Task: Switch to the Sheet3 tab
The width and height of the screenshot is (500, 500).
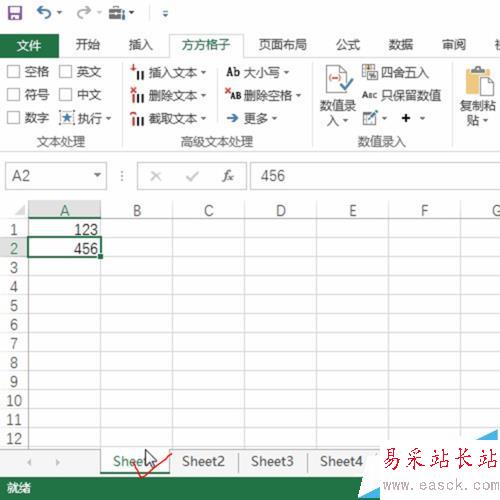Action: (272, 462)
